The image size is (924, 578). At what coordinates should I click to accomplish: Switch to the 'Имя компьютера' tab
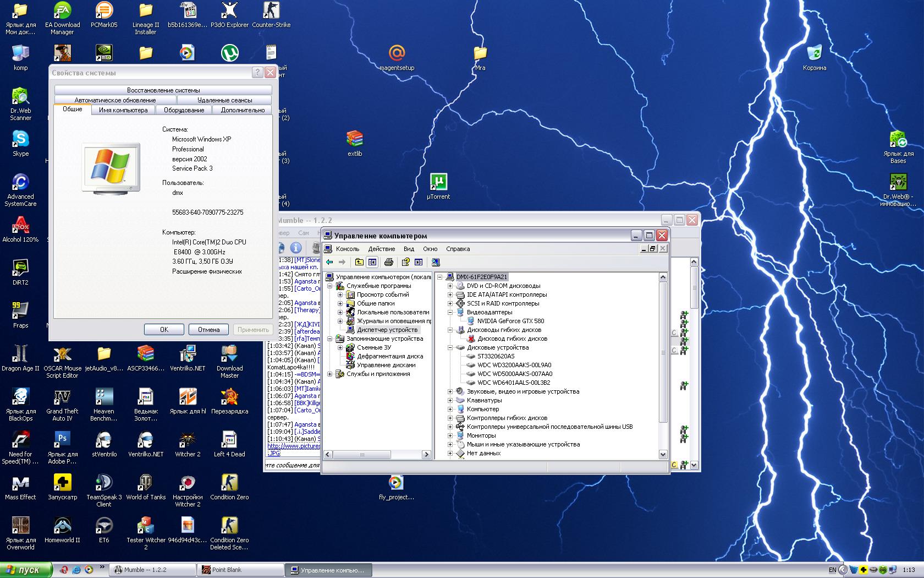coord(123,110)
